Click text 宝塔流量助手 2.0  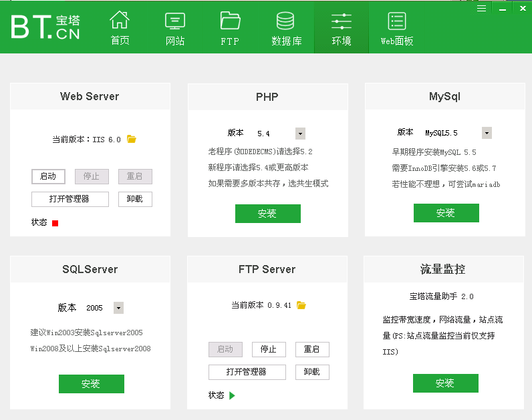pos(441,296)
